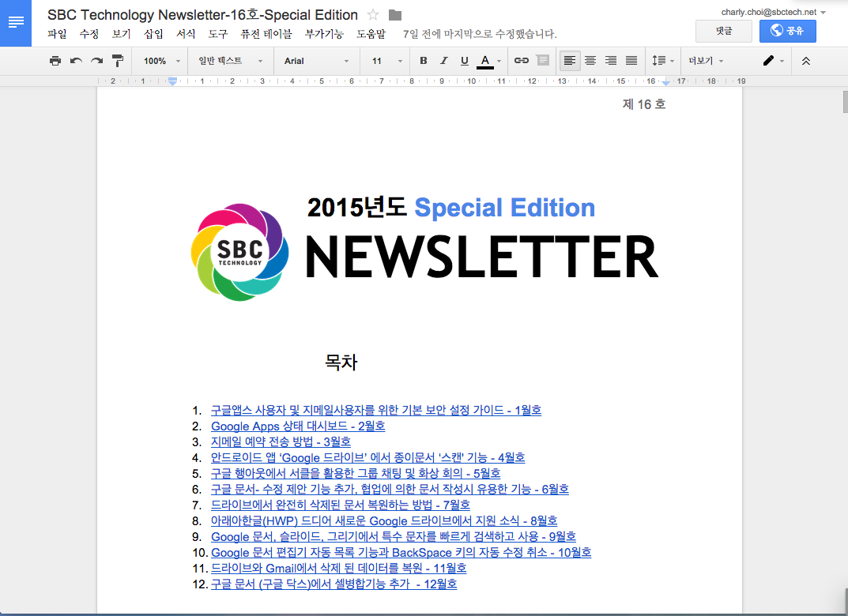Screen dimensions: 848x616
Task: Open the 도움말 menu
Action: pyautogui.click(x=371, y=34)
